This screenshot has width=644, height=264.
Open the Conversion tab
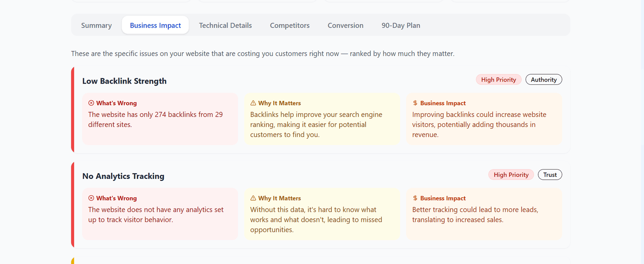click(345, 25)
